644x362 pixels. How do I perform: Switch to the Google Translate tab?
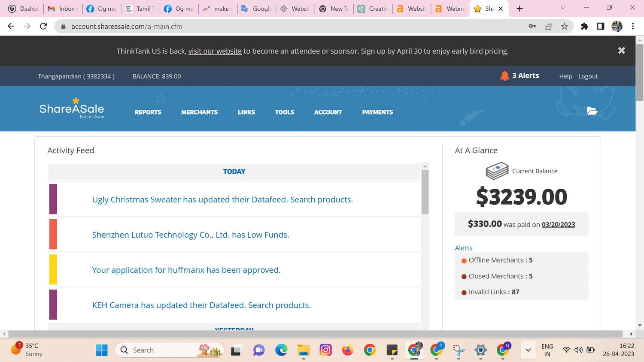[257, 9]
